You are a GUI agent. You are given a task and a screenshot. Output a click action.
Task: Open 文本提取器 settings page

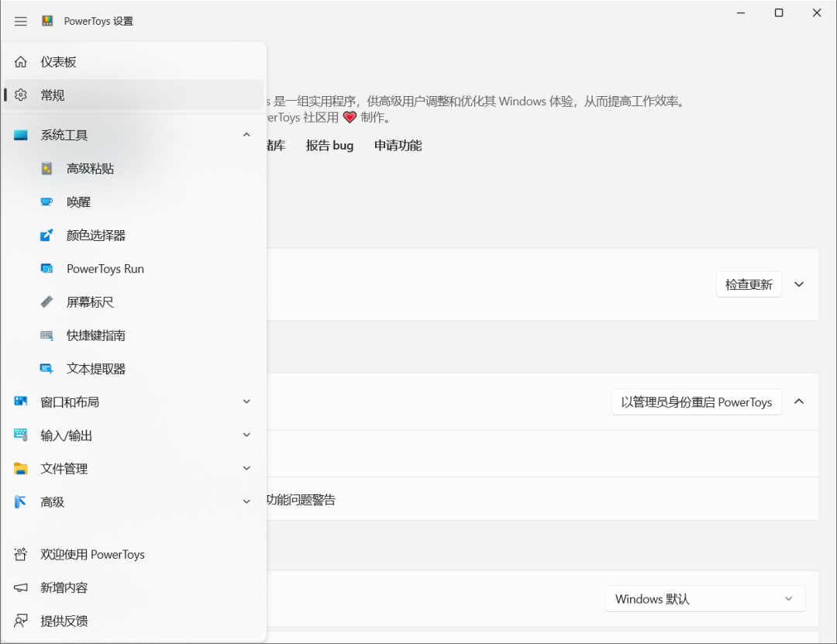[x=133, y=368]
